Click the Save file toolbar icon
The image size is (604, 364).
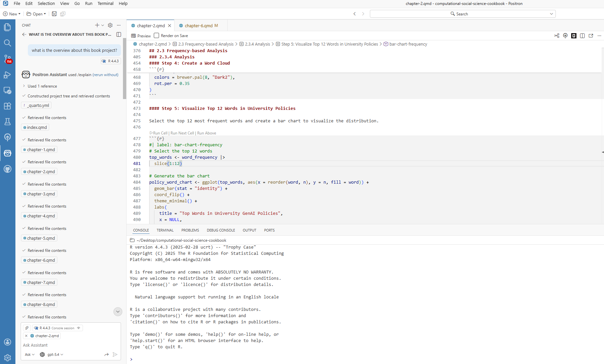tap(54, 14)
